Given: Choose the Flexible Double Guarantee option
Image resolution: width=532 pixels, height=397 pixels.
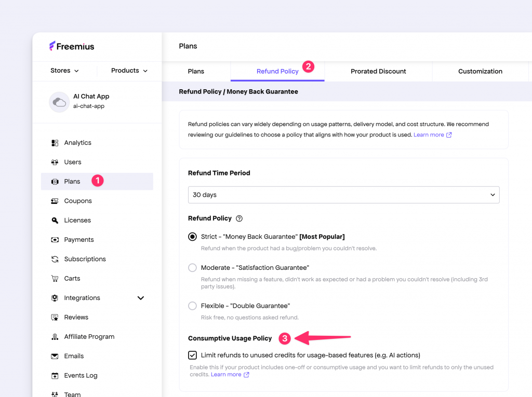Looking at the screenshot, I should point(192,306).
